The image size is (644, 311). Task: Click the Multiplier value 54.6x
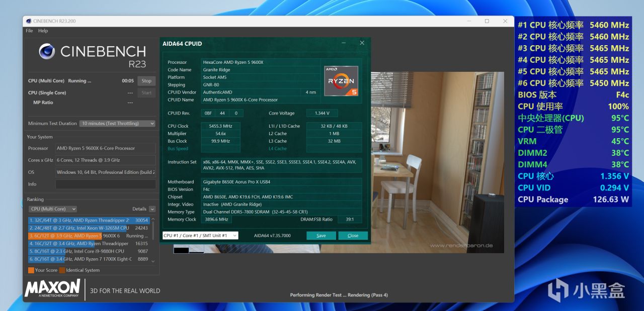click(x=220, y=134)
